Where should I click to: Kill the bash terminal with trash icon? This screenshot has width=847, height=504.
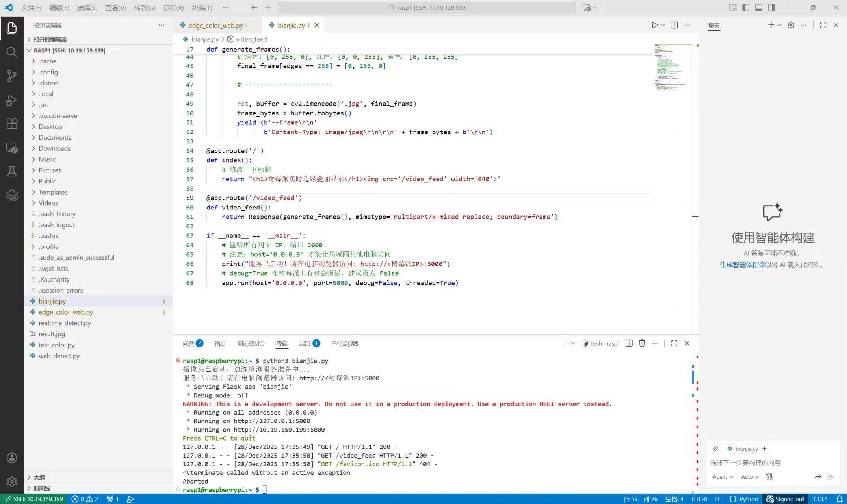642,343
